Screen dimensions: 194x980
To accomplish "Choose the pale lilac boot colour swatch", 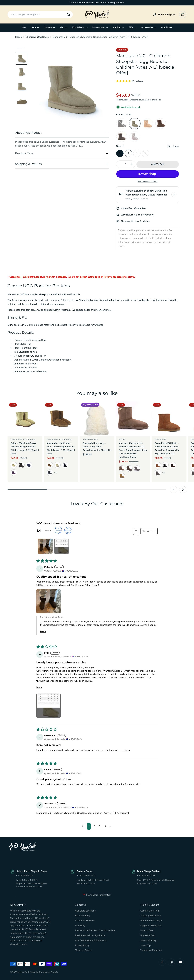I will (134, 137).
